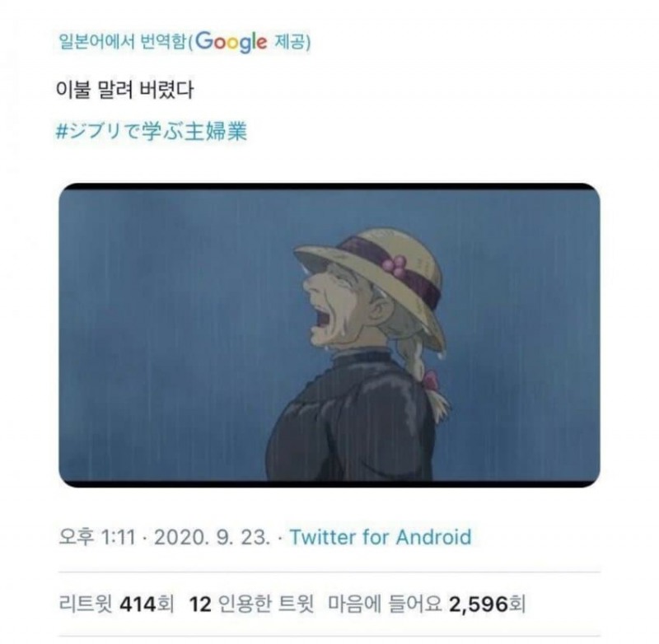Click the 2,596 likes count number
This screenshot has height=644, width=659.
click(479, 604)
